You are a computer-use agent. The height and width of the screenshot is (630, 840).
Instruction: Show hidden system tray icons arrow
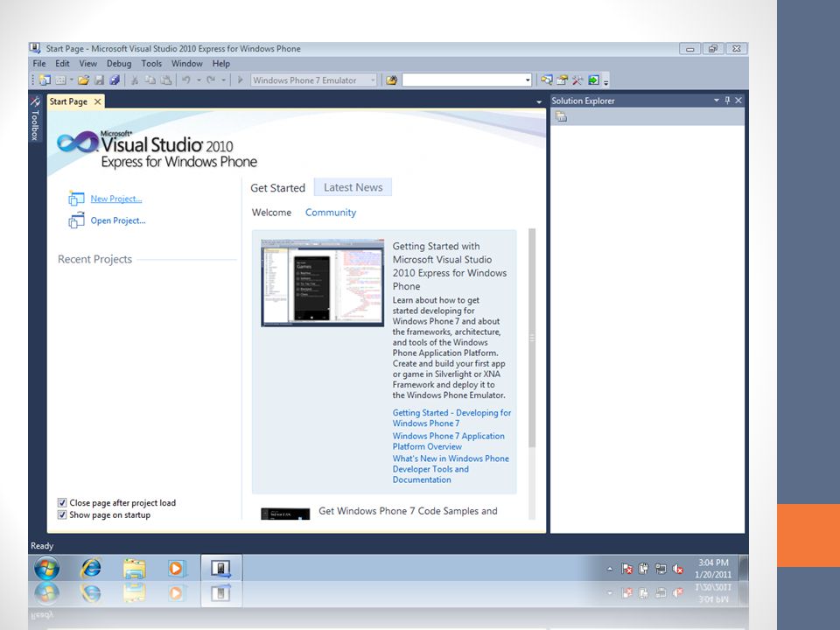(610, 569)
